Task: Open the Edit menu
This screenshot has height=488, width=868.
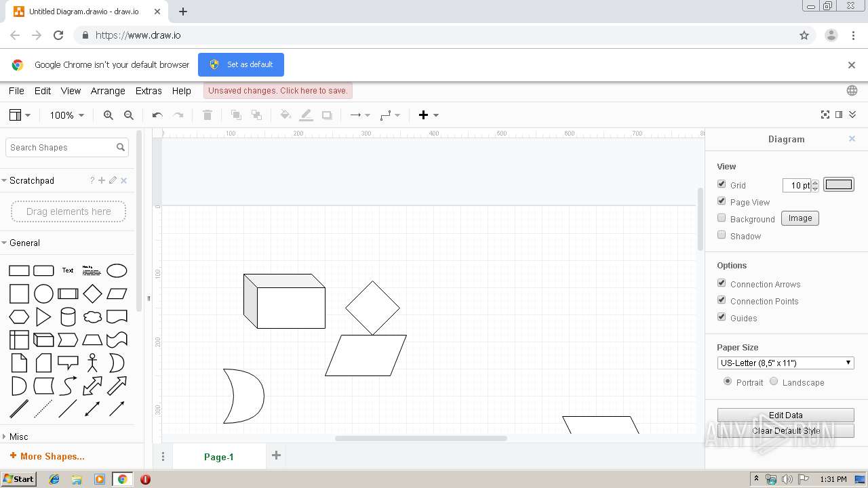Action: pyautogui.click(x=43, y=91)
